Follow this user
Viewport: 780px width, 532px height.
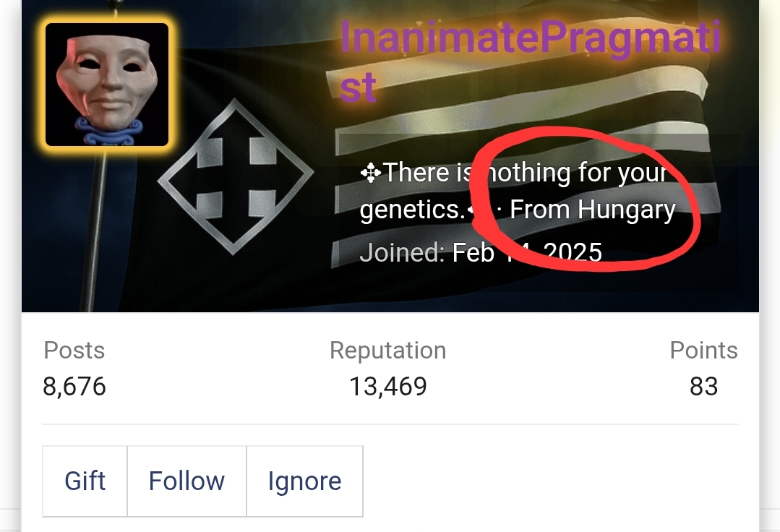point(187,481)
